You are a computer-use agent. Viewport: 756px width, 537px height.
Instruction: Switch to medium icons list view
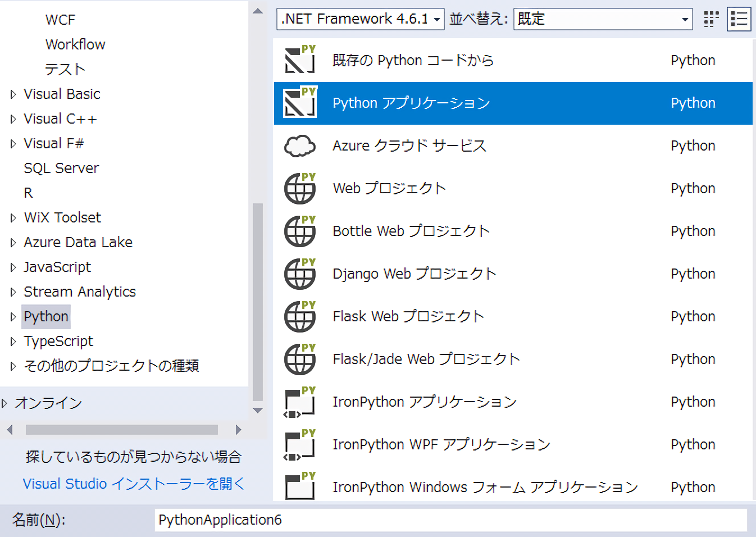coord(739,19)
